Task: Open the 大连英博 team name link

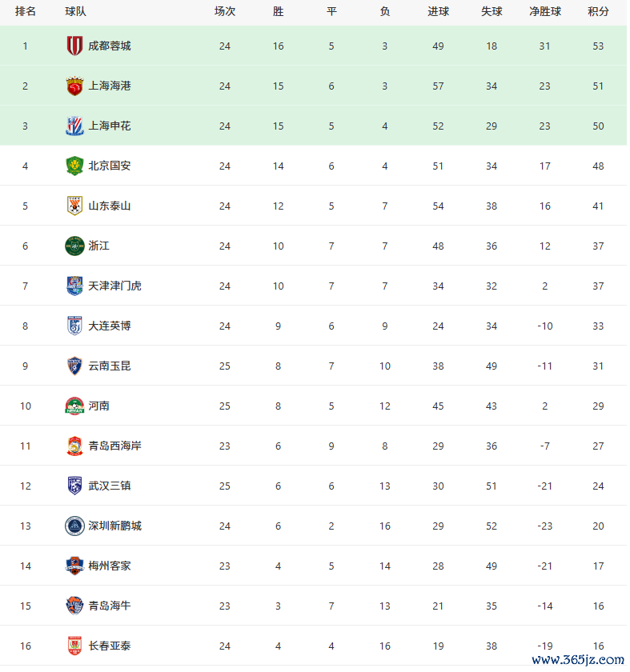Action: [110, 326]
